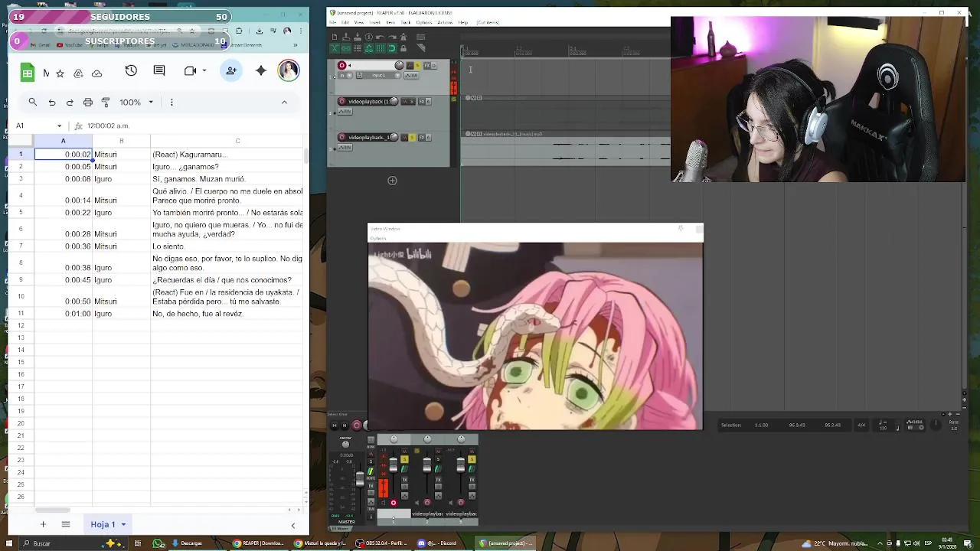Open project icon in REAPER toolbar

[x=346, y=37]
